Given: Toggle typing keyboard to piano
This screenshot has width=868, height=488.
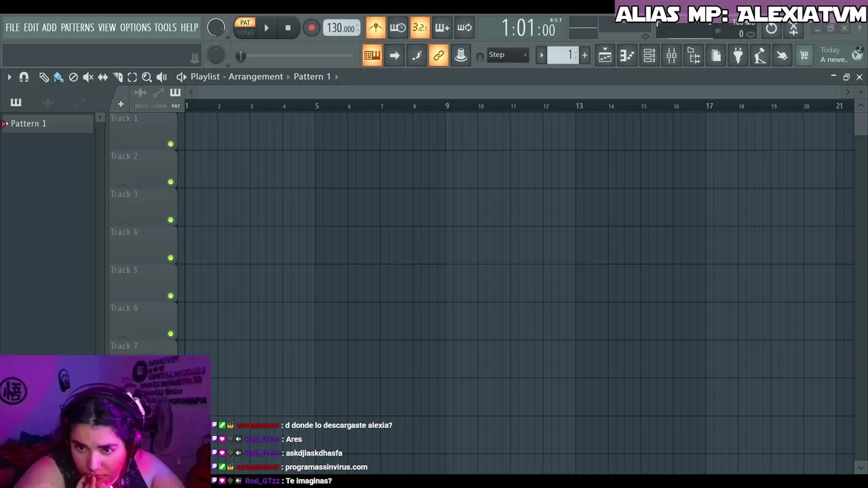Looking at the screenshot, I should [x=372, y=56].
